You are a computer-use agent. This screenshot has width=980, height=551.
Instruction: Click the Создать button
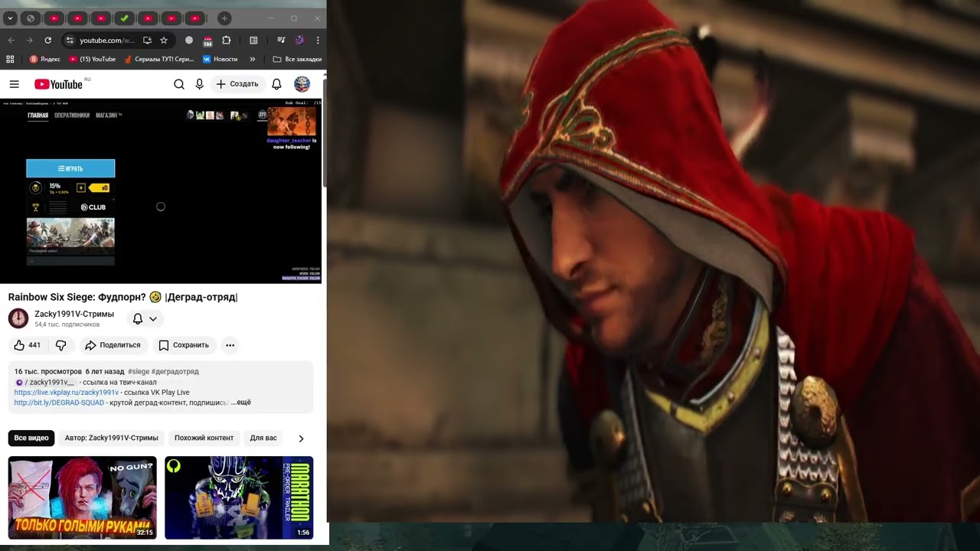[237, 84]
